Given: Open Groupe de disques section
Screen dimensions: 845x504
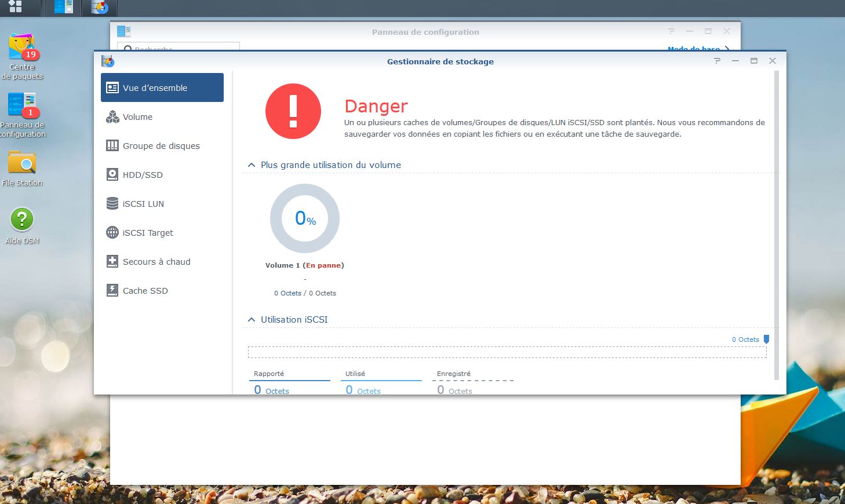Looking at the screenshot, I should click(161, 146).
